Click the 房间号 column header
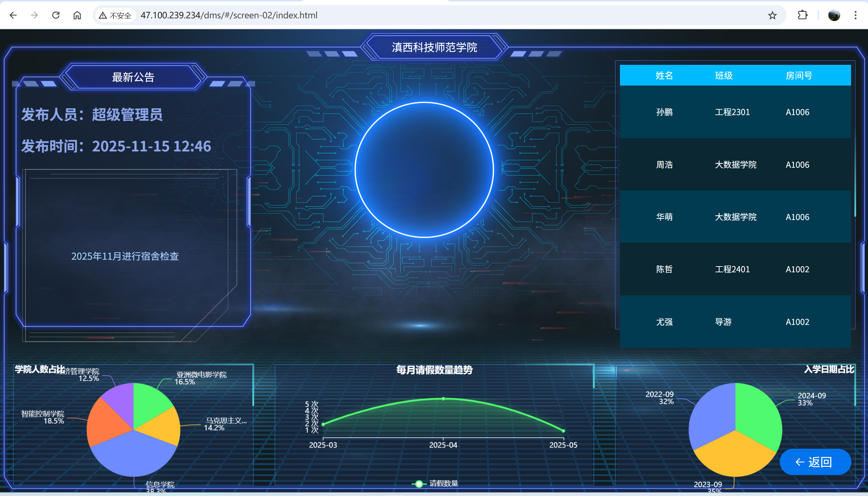Image resolution: width=868 pixels, height=496 pixels. point(798,75)
